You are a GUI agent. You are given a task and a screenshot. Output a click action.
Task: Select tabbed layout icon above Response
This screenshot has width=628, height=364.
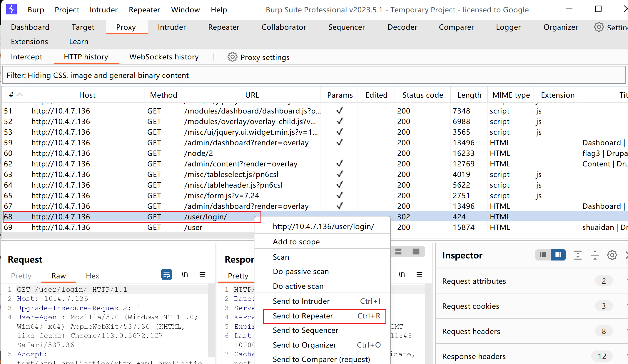click(x=416, y=251)
